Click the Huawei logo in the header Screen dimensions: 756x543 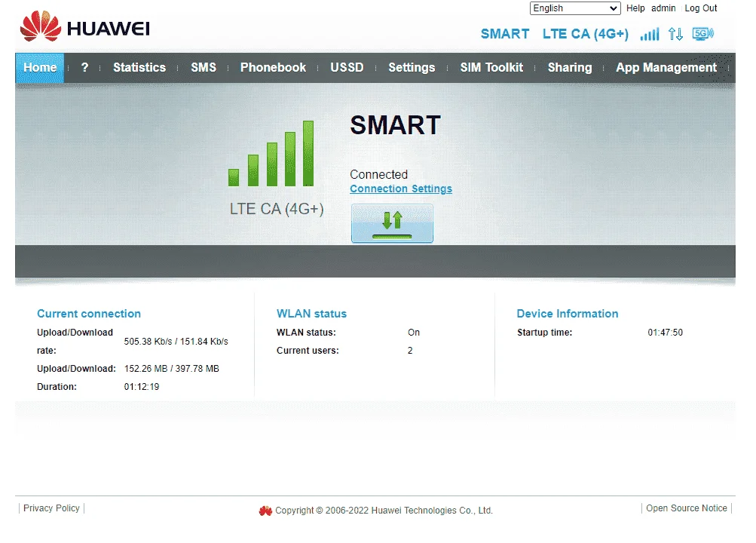(85, 26)
